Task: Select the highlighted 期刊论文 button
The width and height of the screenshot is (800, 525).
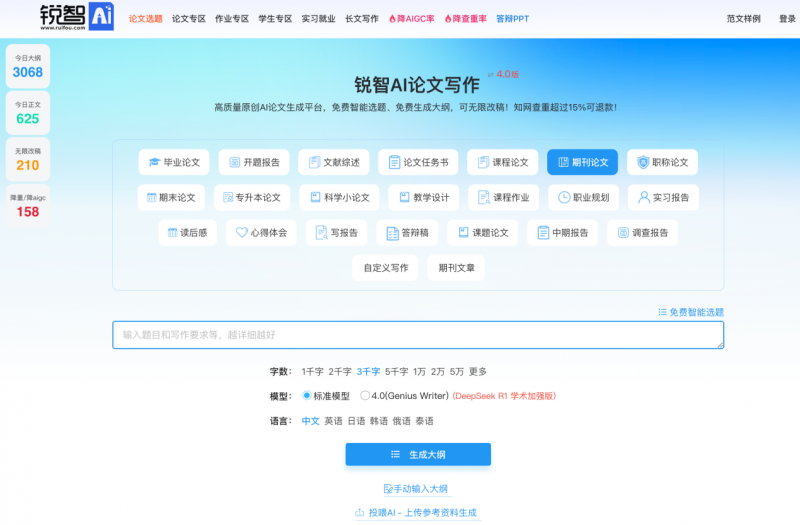Action: (583, 162)
